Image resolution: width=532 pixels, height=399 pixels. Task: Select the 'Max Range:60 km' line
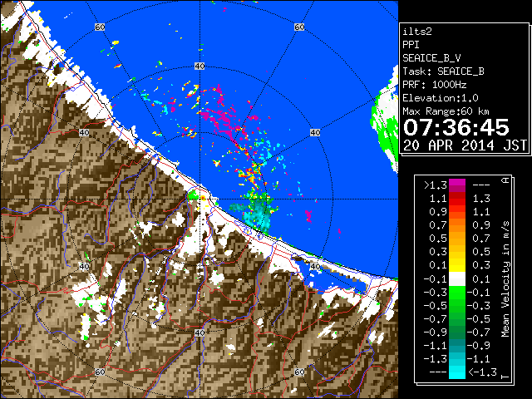pos(446,111)
